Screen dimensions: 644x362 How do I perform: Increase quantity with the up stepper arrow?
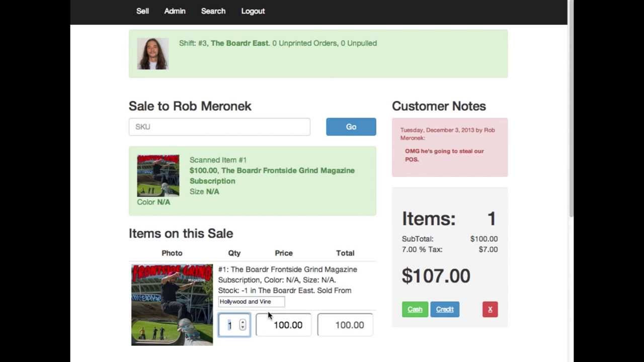click(243, 322)
